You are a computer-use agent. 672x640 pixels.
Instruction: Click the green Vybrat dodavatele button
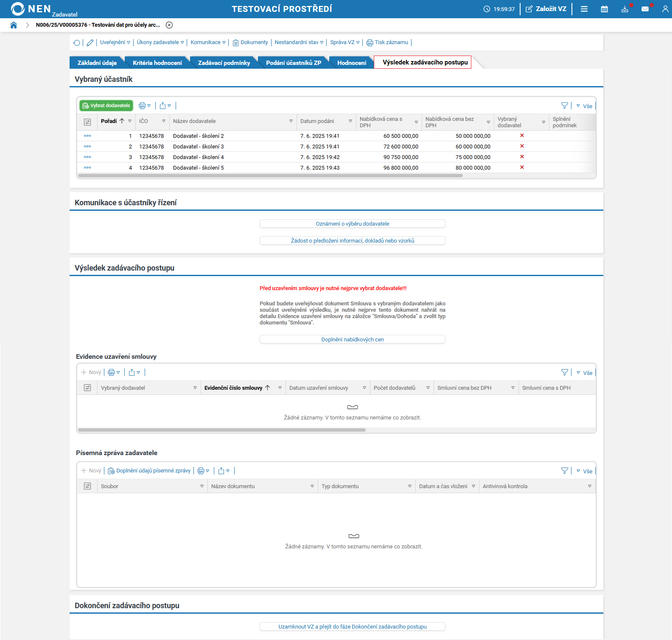point(106,106)
